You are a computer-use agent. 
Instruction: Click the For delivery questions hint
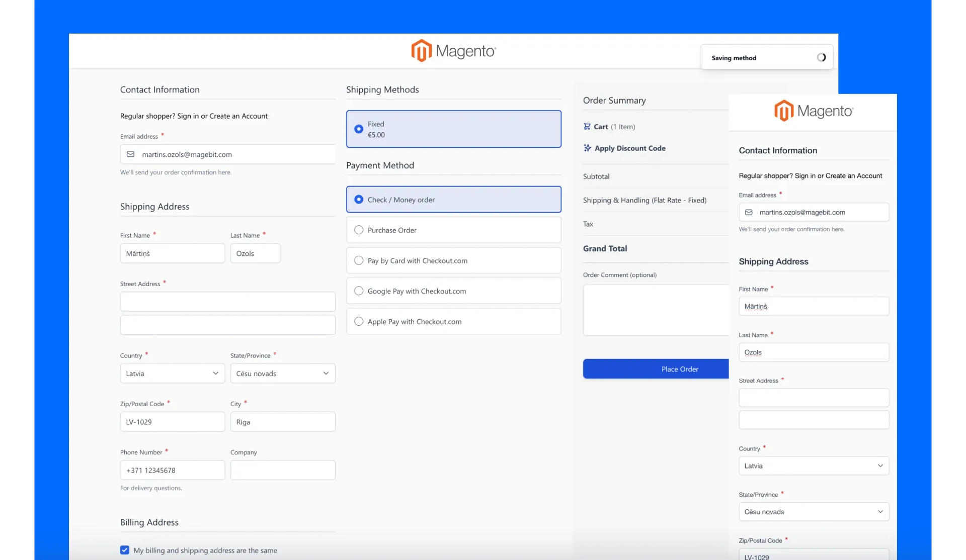(x=151, y=488)
